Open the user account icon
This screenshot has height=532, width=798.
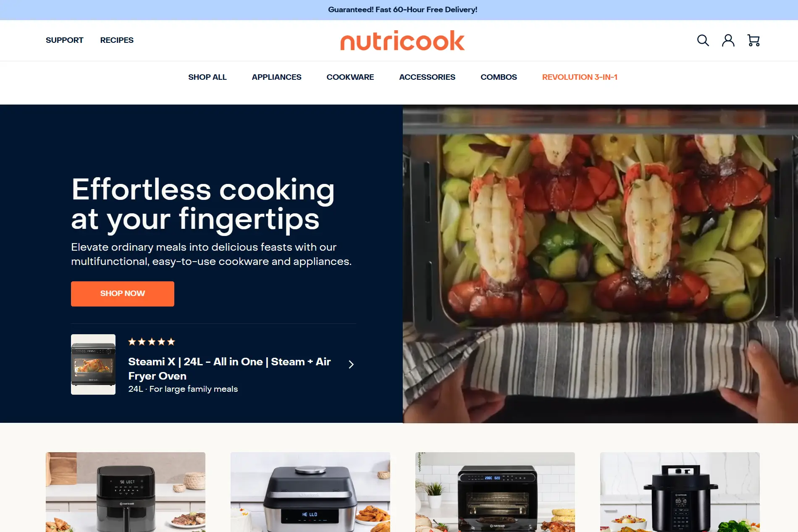coord(728,40)
